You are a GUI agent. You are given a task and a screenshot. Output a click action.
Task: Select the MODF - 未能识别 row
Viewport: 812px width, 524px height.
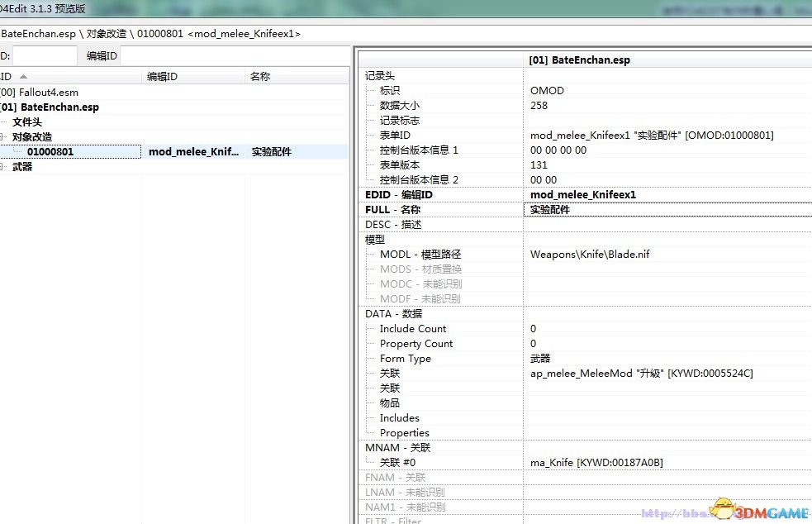[x=420, y=299]
